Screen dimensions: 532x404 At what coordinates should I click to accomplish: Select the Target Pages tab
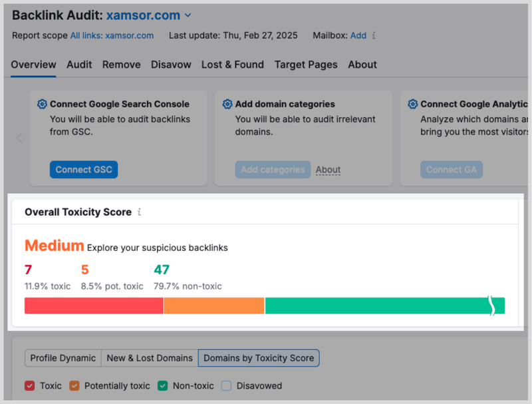point(306,65)
